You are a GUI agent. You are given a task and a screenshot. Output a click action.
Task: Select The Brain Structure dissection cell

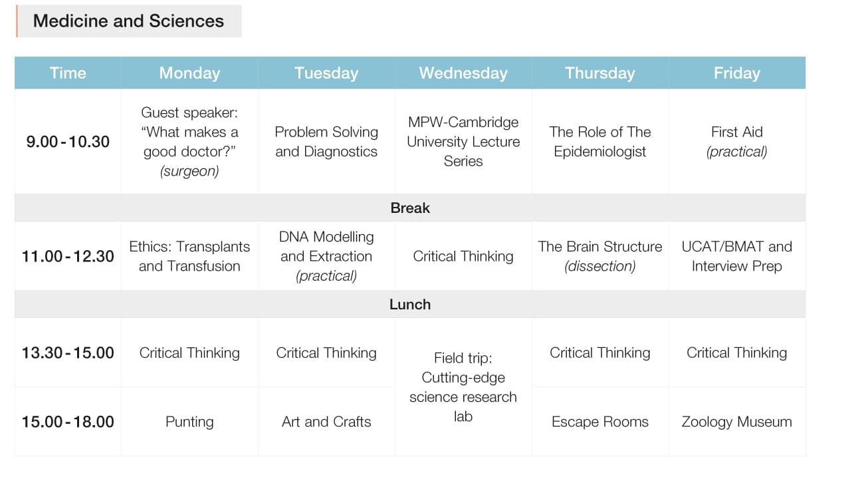click(x=600, y=256)
